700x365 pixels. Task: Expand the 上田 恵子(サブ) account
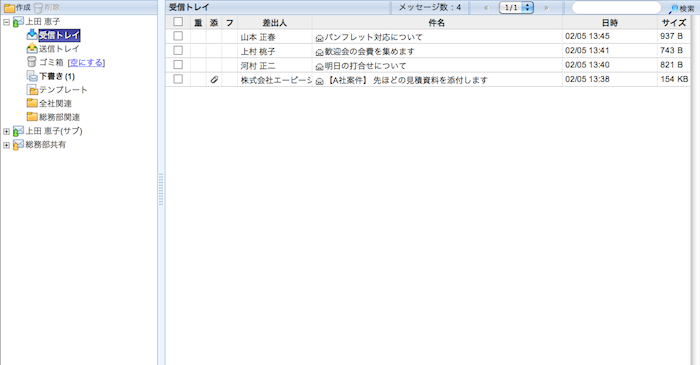tap(6, 131)
